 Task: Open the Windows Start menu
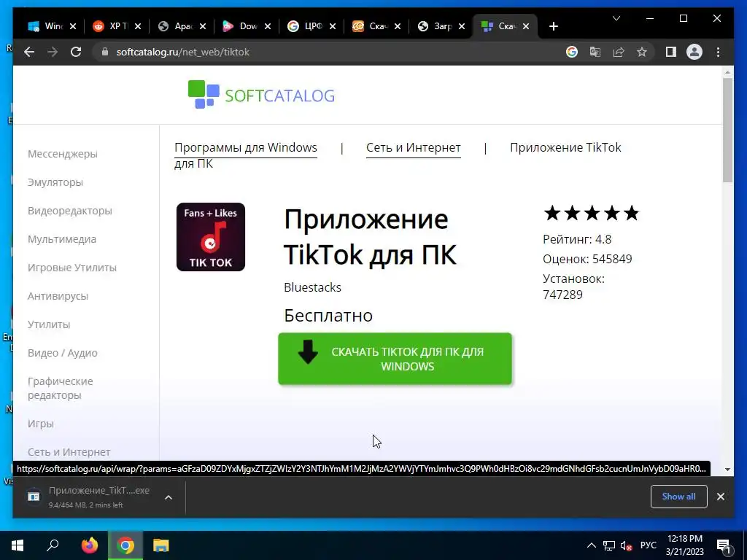point(18,545)
